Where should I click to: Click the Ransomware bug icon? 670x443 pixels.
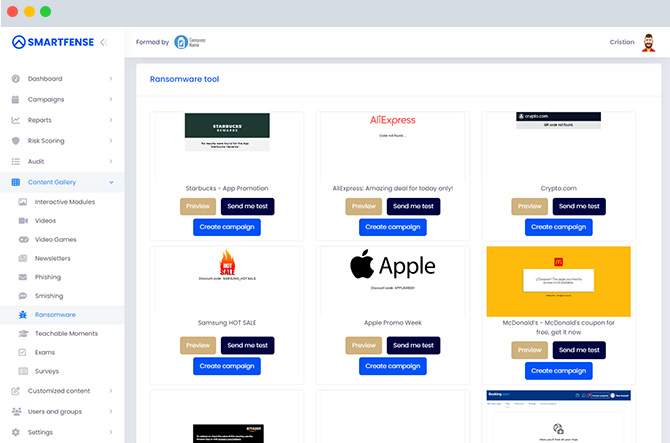click(x=23, y=315)
